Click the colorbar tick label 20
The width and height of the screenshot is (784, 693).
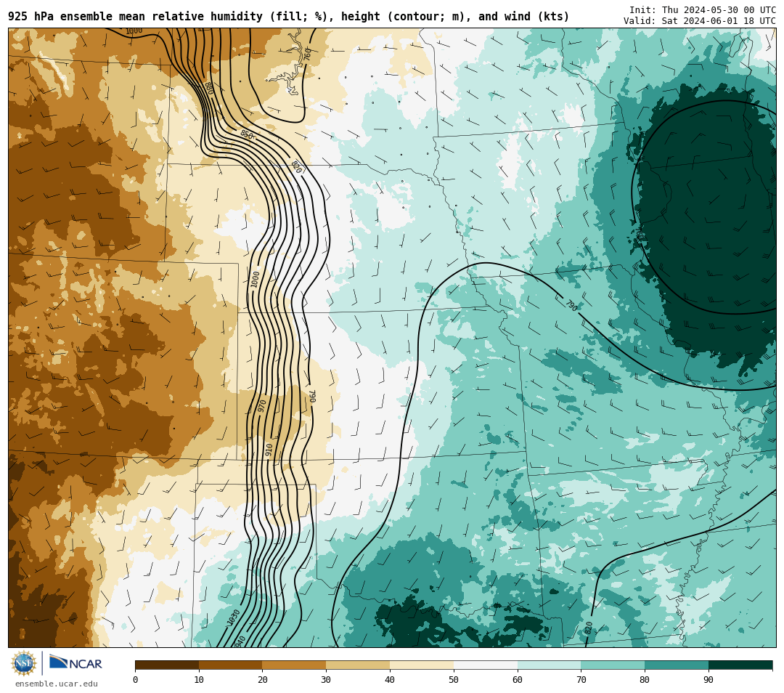click(x=263, y=679)
